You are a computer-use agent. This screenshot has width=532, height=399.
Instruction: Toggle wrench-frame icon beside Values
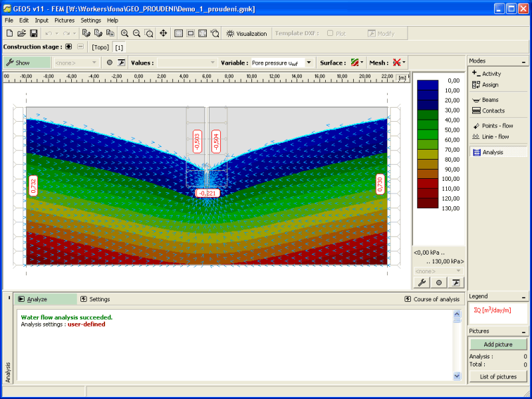[121, 63]
